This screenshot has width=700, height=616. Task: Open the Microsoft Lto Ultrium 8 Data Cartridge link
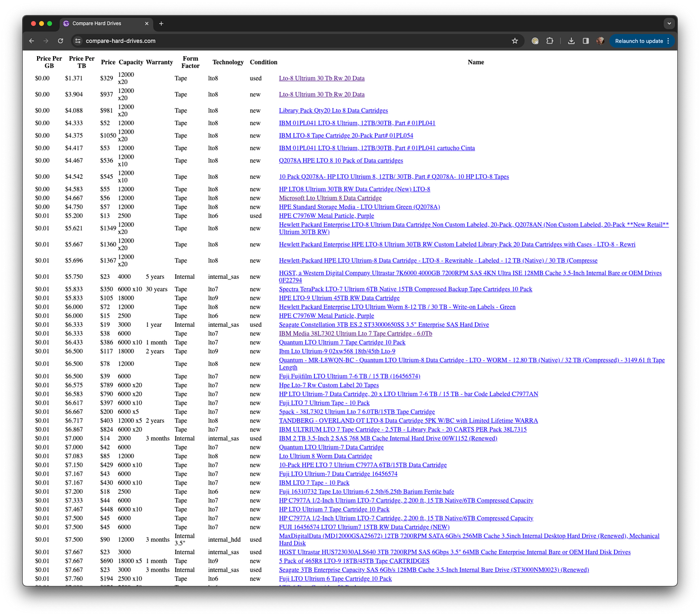330,198
